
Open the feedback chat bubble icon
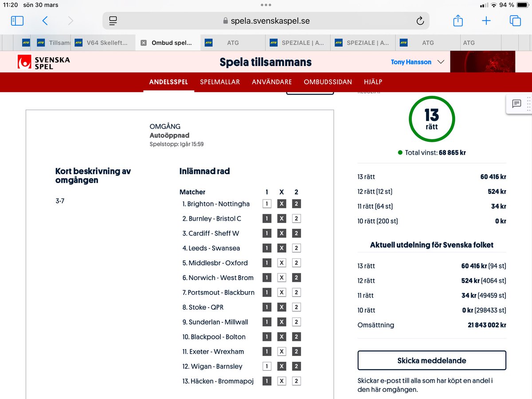pos(516,104)
